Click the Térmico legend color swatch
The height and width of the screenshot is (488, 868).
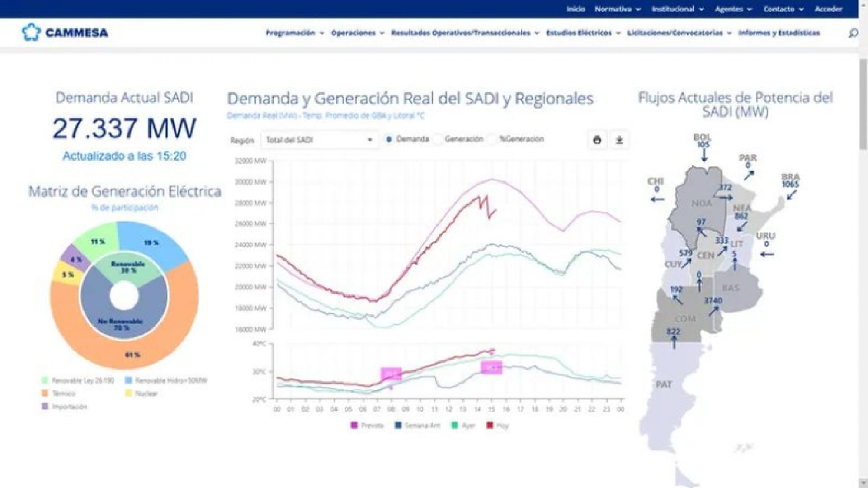coord(45,393)
